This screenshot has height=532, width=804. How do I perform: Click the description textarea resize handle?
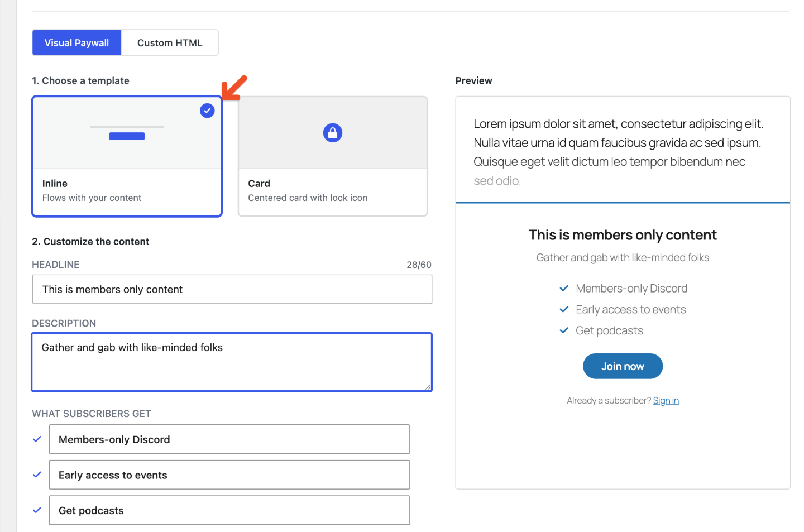pos(427,386)
